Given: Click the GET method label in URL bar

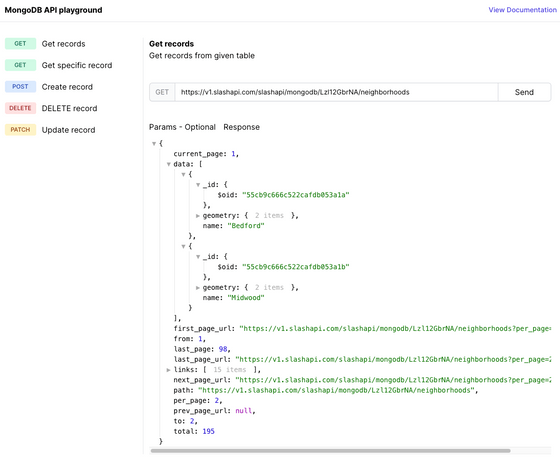Looking at the screenshot, I should [162, 92].
